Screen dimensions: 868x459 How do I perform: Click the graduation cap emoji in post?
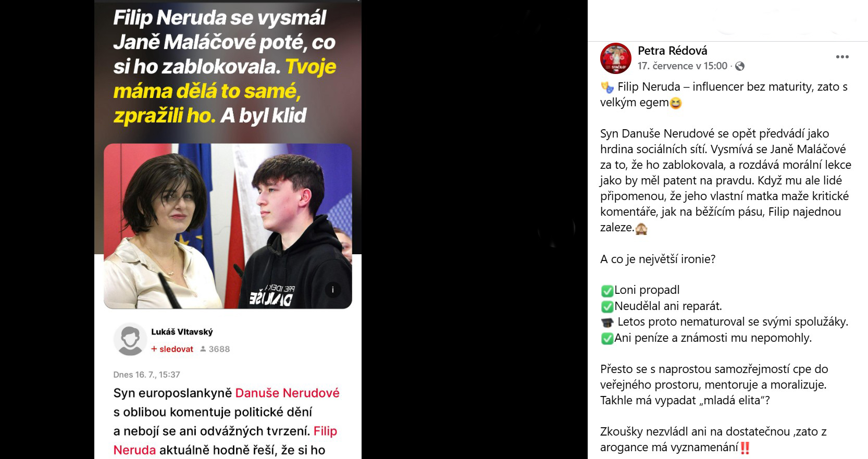click(x=607, y=322)
